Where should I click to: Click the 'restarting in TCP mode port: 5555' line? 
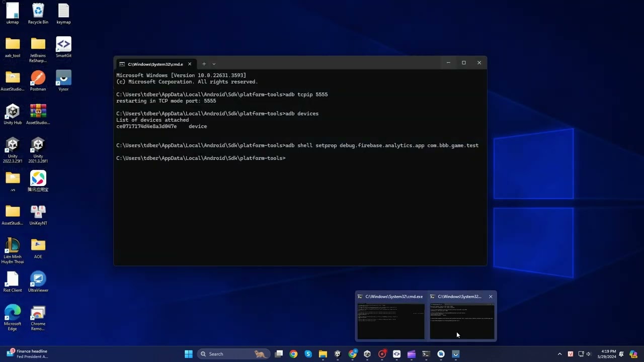click(166, 101)
